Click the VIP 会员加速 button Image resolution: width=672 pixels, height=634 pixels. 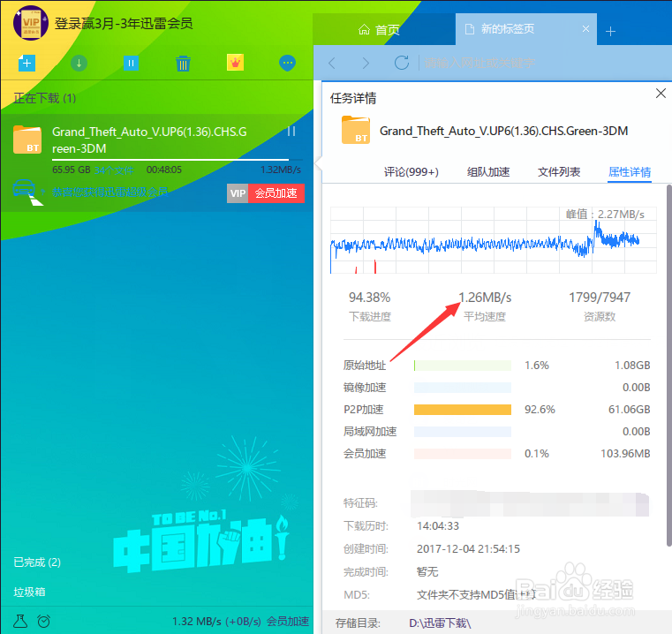266,193
